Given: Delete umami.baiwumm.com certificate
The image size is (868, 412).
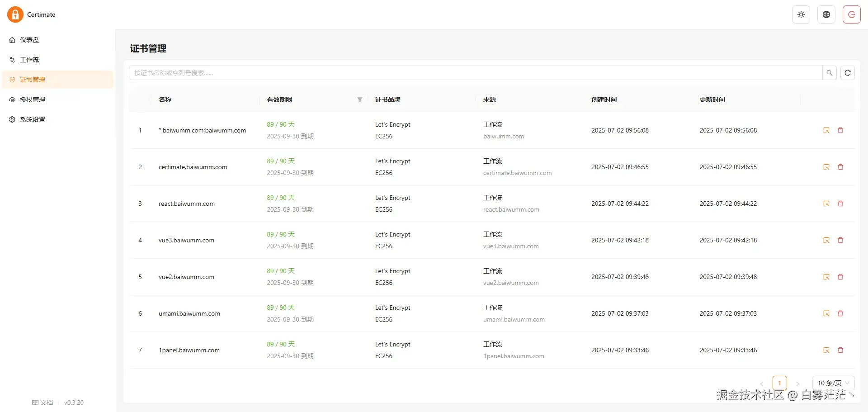Looking at the screenshot, I should point(840,313).
